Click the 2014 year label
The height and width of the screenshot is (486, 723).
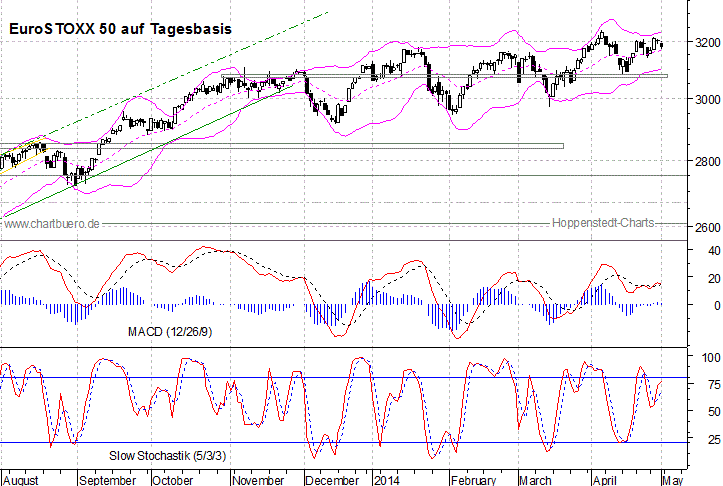click(x=386, y=480)
